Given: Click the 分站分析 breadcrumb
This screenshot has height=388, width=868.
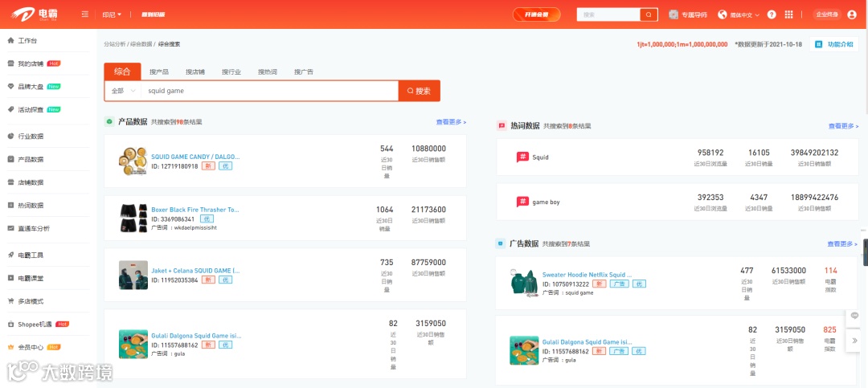Looking at the screenshot, I should pos(115,44).
